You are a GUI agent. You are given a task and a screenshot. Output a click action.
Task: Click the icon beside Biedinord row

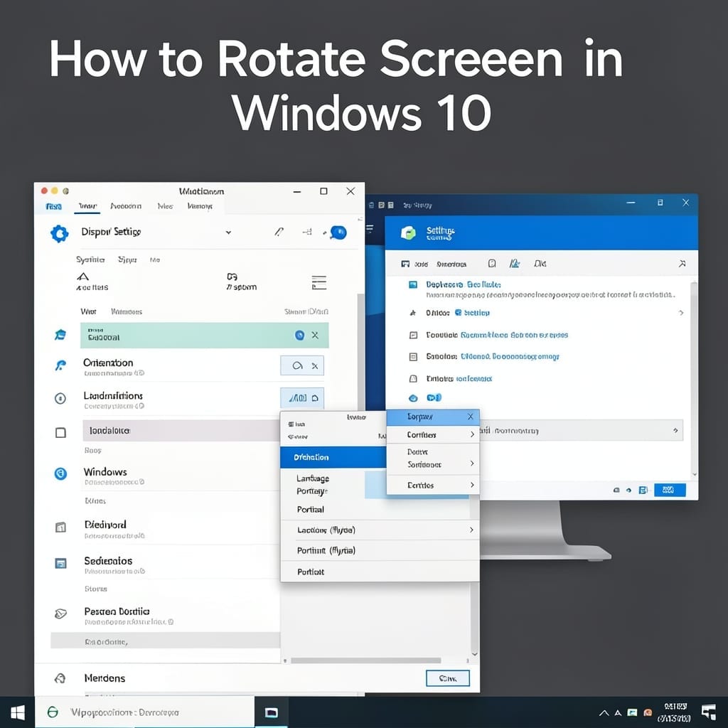click(60, 527)
